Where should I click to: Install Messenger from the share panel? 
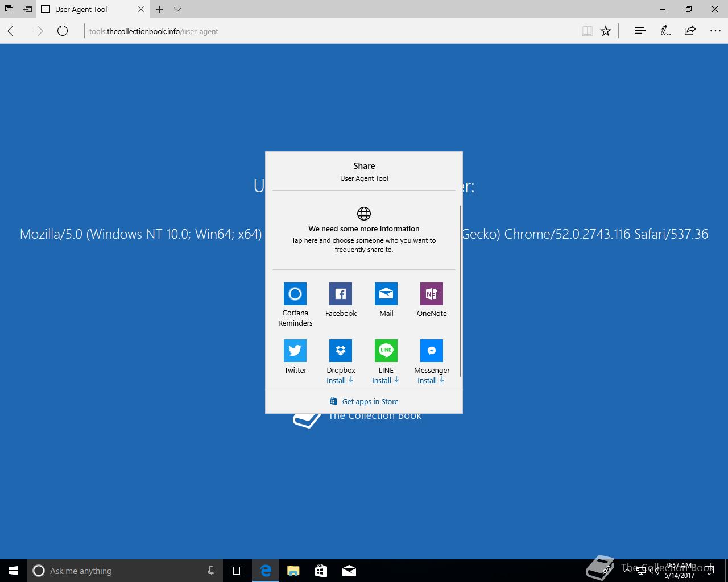431,380
